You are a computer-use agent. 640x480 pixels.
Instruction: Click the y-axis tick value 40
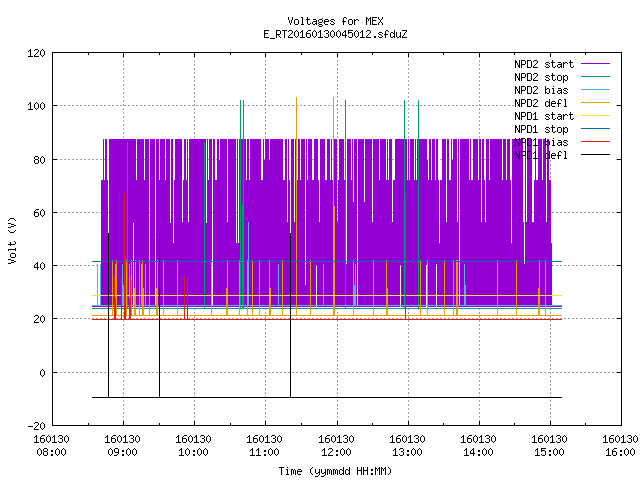(x=39, y=266)
